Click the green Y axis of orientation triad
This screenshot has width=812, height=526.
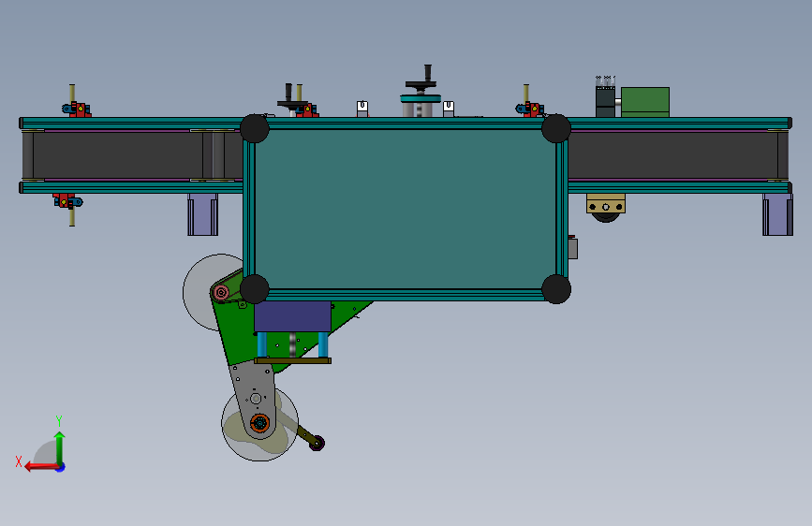point(60,446)
